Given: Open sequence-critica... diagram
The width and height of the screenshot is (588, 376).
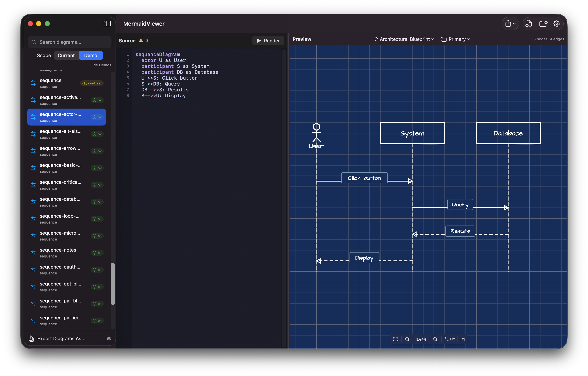Looking at the screenshot, I should tap(66, 185).
